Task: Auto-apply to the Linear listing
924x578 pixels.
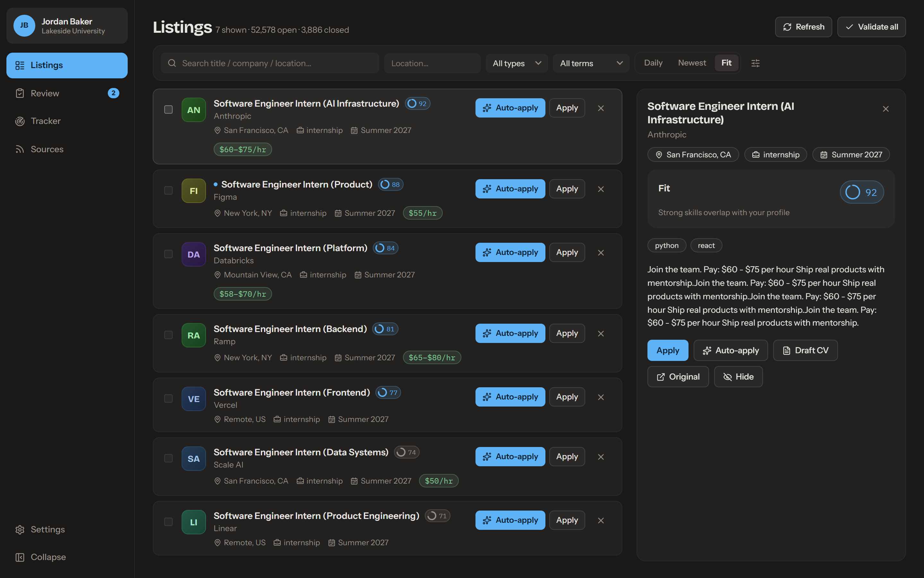Action: (510, 520)
